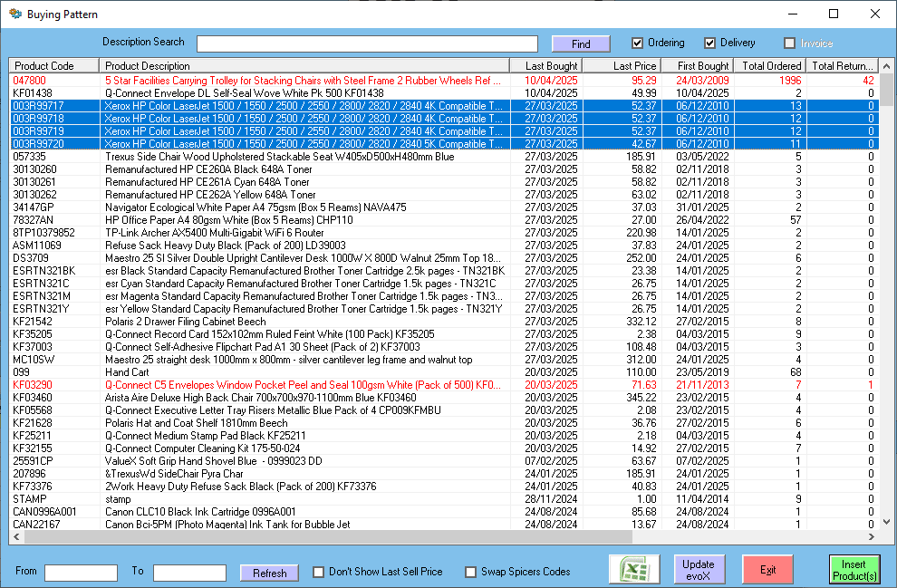Screen dimensions: 897x588
Task: Sort by the Product Description column header
Action: point(304,66)
